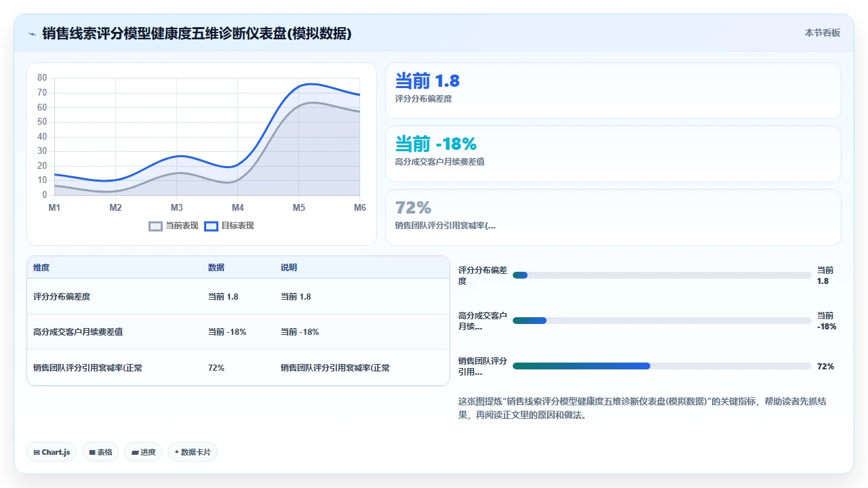This screenshot has height=488, width=868.
Task: Click the 评分分布偏差度 progress bar
Action: click(662, 275)
